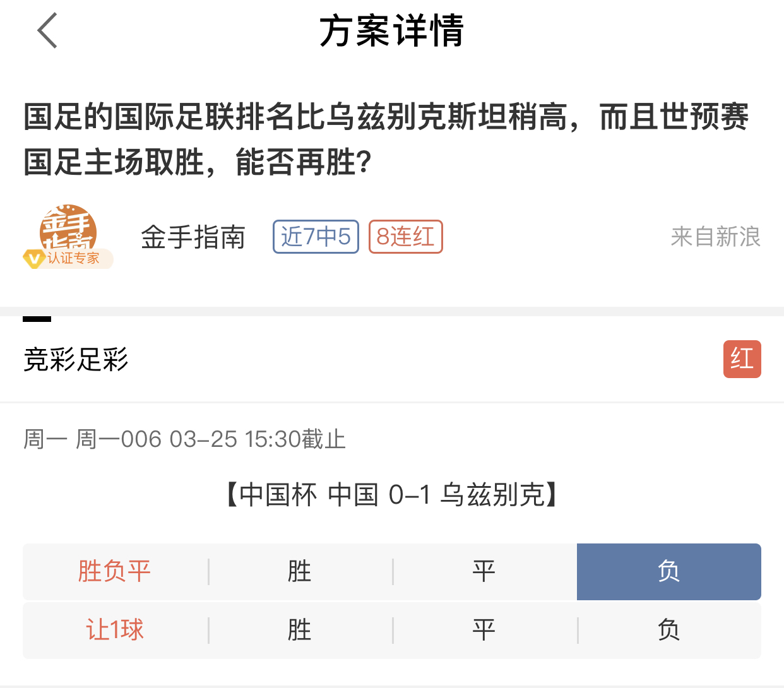
Task: Select 胜 in the 胜负平 row
Action: [x=300, y=572]
